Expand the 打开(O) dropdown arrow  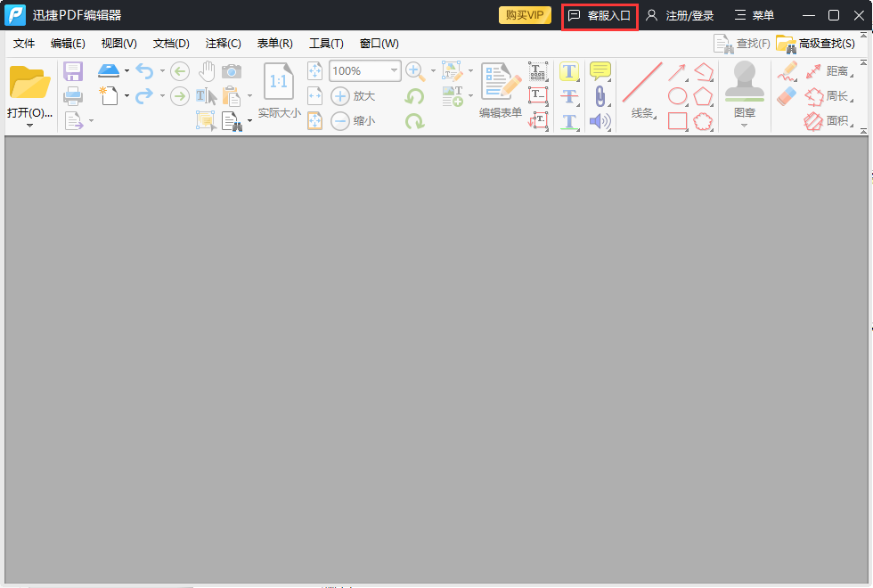pos(29,126)
